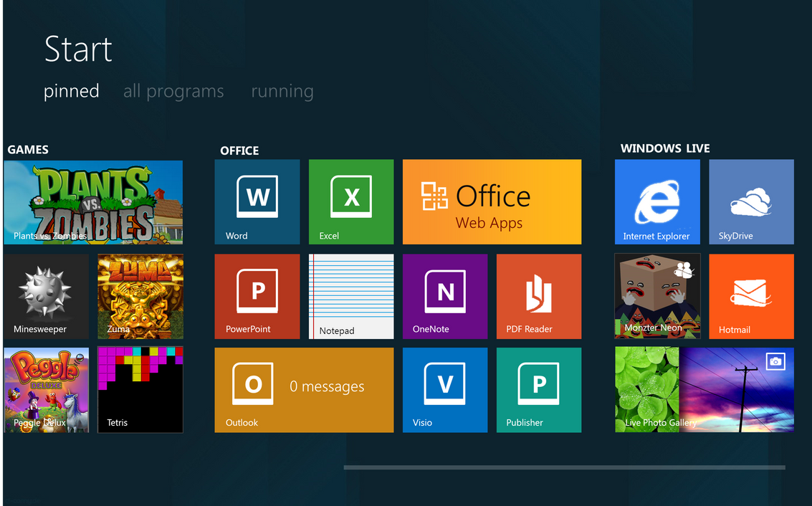Click the OFFICE group heading
The width and height of the screenshot is (812, 506).
pos(239,151)
